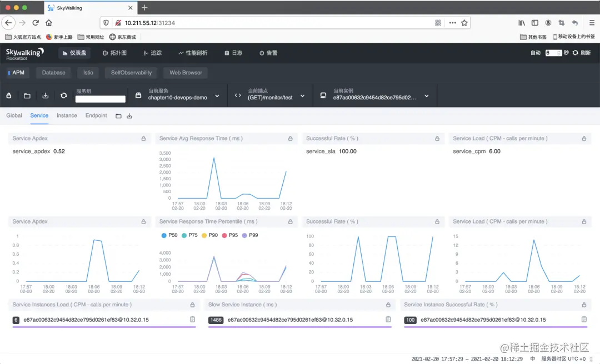Click lock icon on Response Time Percentile panel
The width and height of the screenshot is (600, 364).
click(x=291, y=221)
